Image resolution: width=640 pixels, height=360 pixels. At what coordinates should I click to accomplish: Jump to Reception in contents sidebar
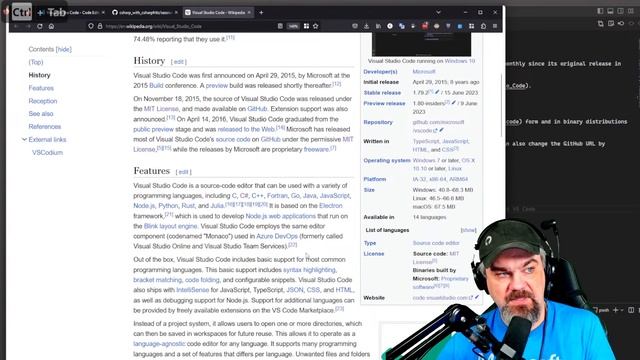pyautogui.click(x=43, y=101)
